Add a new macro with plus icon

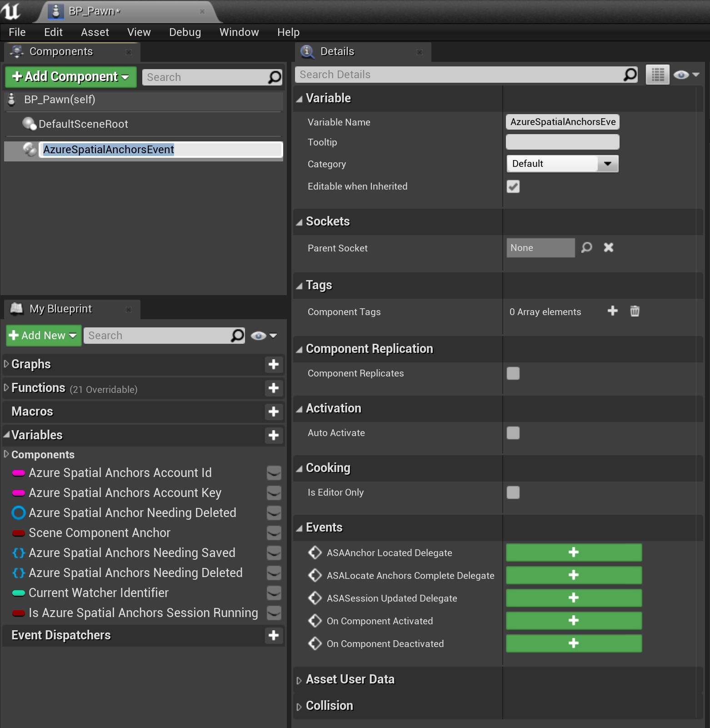(x=274, y=412)
